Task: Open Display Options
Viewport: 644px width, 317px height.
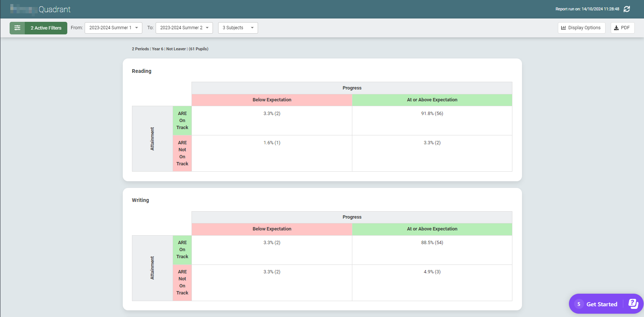Action: pos(581,28)
